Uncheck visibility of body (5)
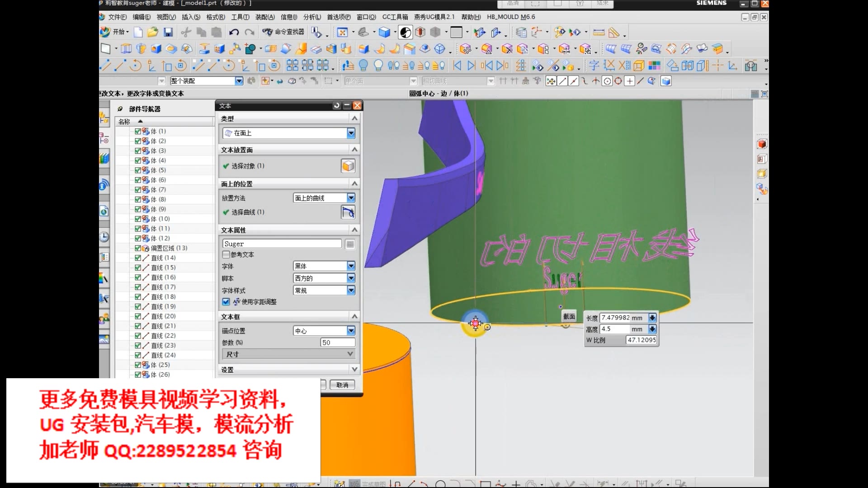The width and height of the screenshot is (868, 488). [x=138, y=170]
